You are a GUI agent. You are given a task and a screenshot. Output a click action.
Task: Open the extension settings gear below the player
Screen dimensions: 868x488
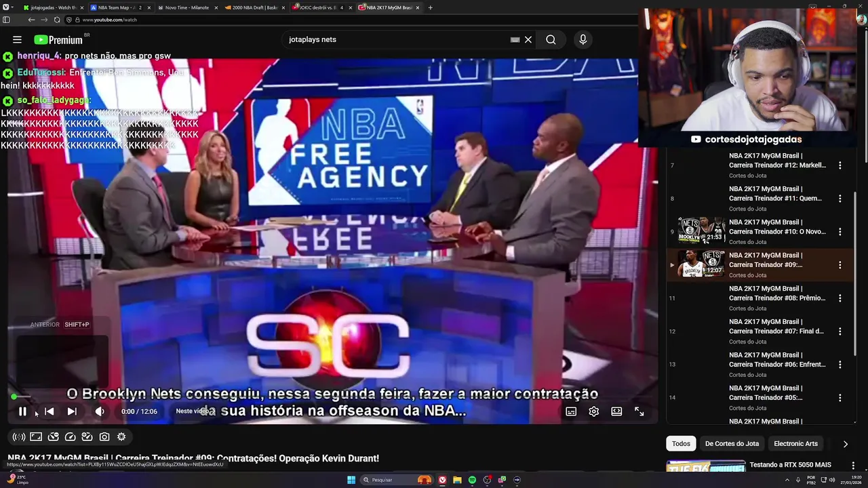point(121,437)
